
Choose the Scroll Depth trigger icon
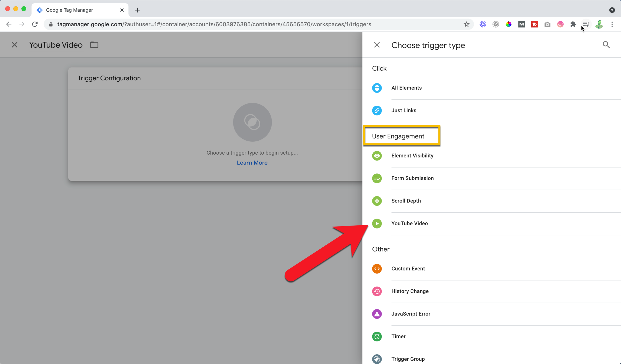click(377, 201)
